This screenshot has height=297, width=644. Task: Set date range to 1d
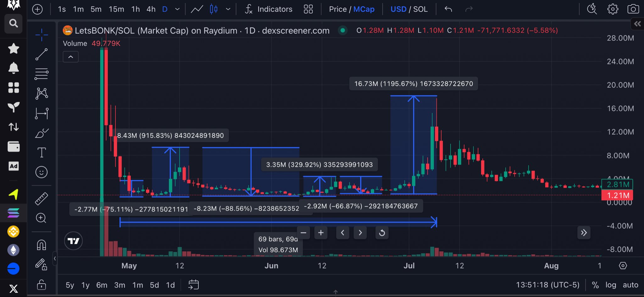170,285
